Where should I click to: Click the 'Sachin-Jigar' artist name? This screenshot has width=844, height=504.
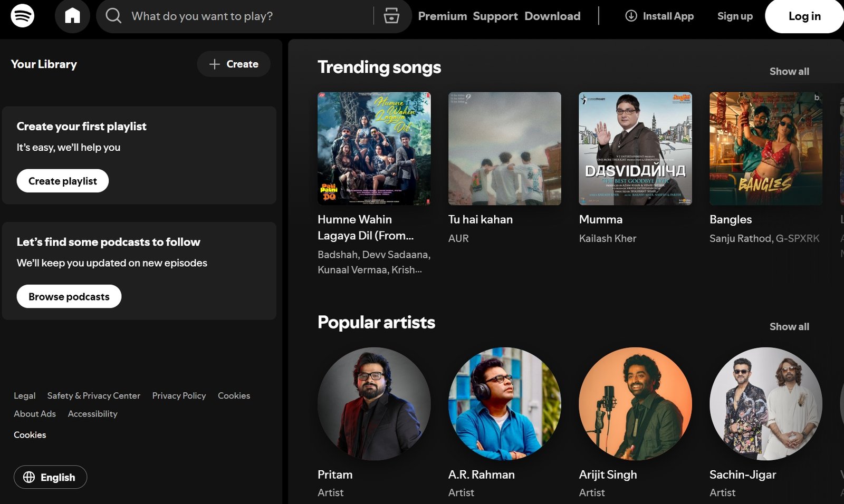pyautogui.click(x=743, y=474)
